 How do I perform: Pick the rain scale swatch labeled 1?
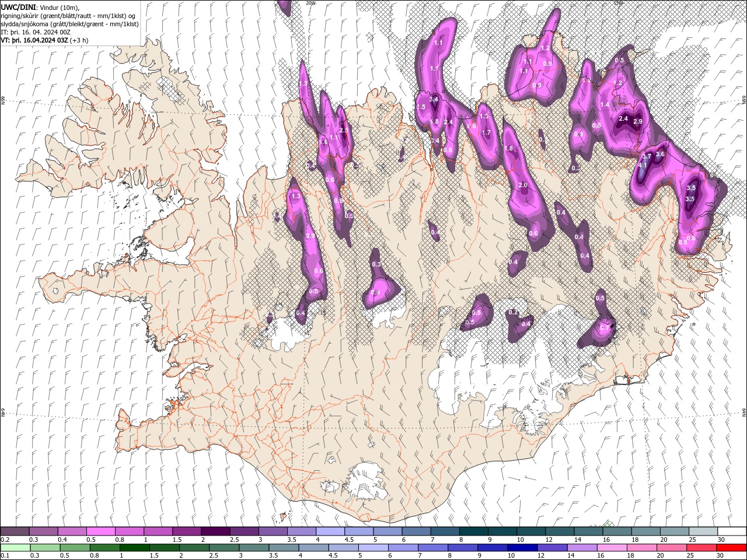134,547
